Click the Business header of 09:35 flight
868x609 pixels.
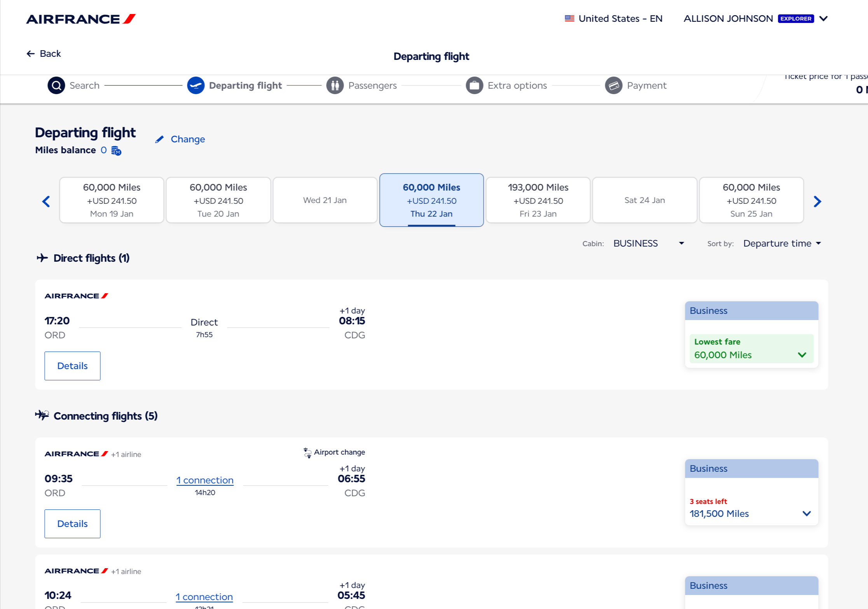[x=751, y=469]
